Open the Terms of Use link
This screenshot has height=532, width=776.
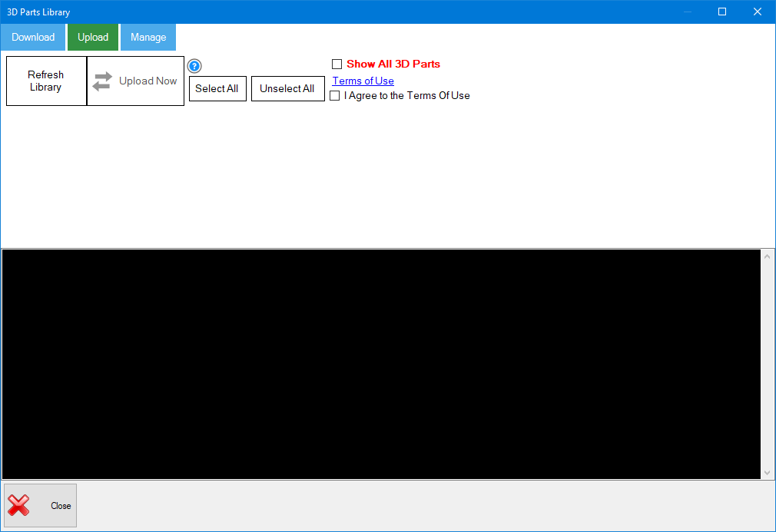click(x=362, y=81)
